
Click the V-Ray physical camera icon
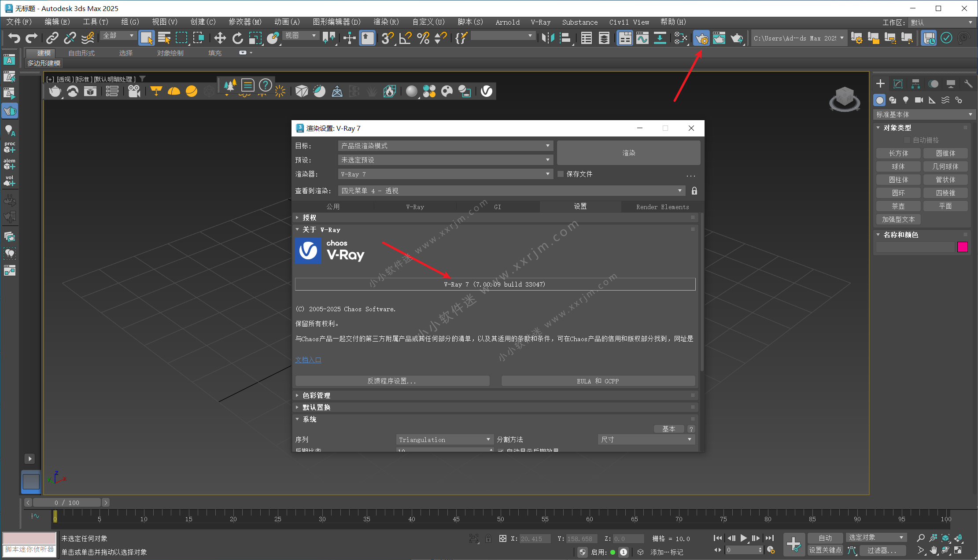click(x=134, y=91)
